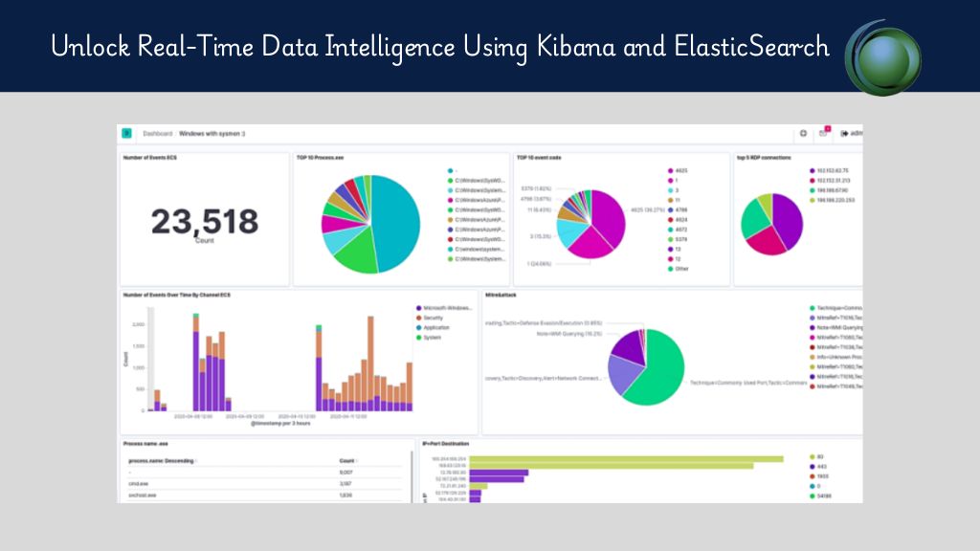This screenshot has height=551, width=980.
Task: Toggle legend entry 4624 in event code chart
Action: coord(678,220)
